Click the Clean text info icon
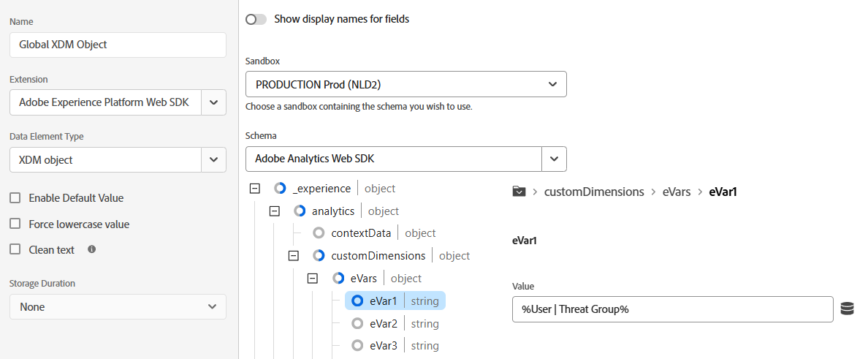 point(92,249)
